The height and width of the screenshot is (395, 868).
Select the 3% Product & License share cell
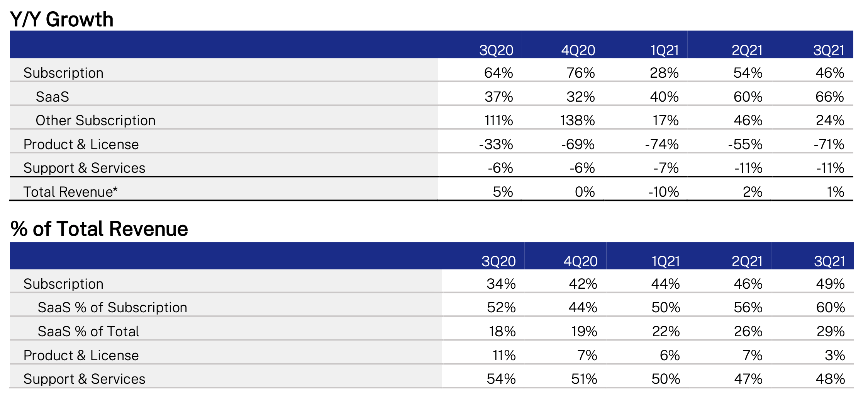pyautogui.click(x=834, y=355)
